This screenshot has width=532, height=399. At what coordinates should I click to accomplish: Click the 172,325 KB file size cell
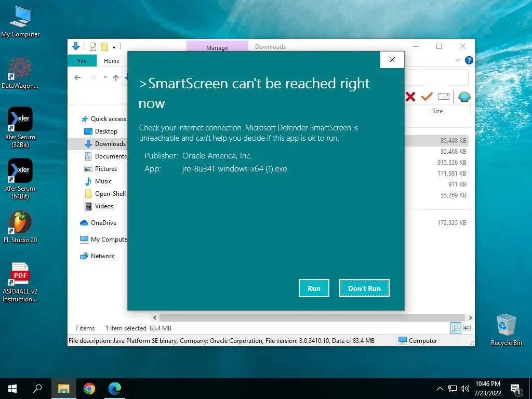[452, 223]
